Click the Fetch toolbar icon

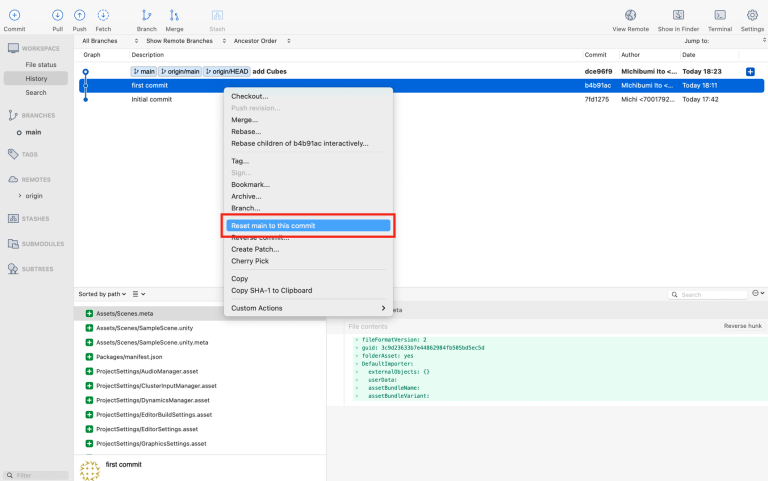(103, 15)
